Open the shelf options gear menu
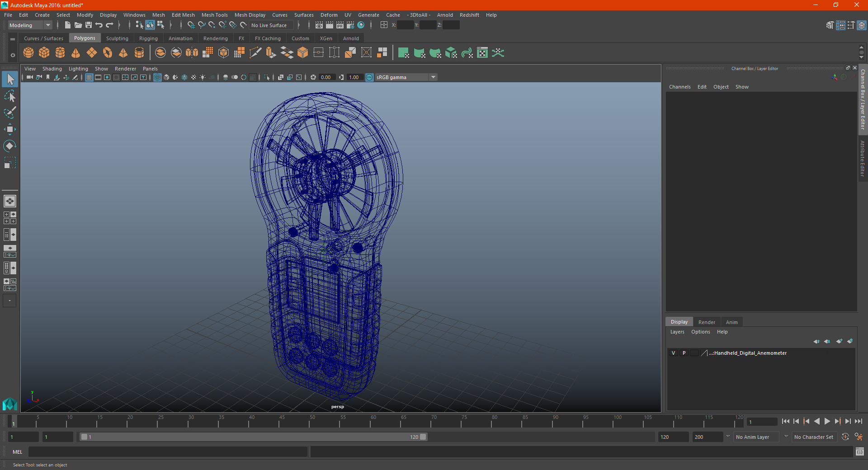 click(13, 55)
